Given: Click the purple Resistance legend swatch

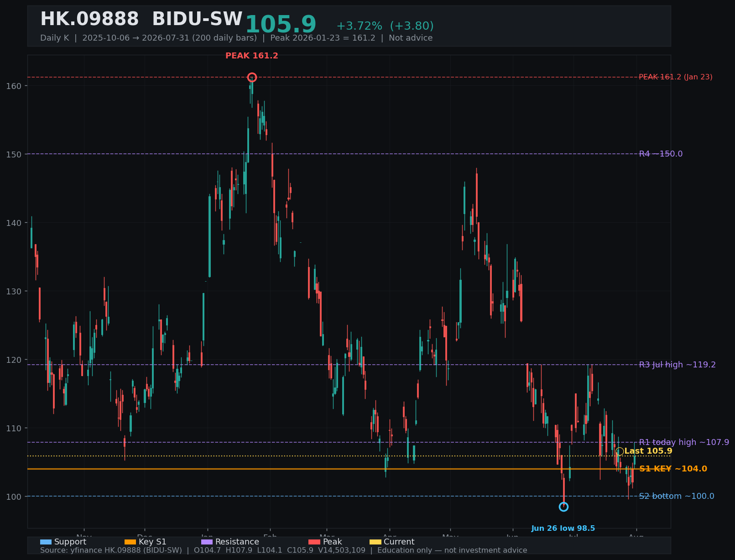Looking at the screenshot, I should point(207,542).
